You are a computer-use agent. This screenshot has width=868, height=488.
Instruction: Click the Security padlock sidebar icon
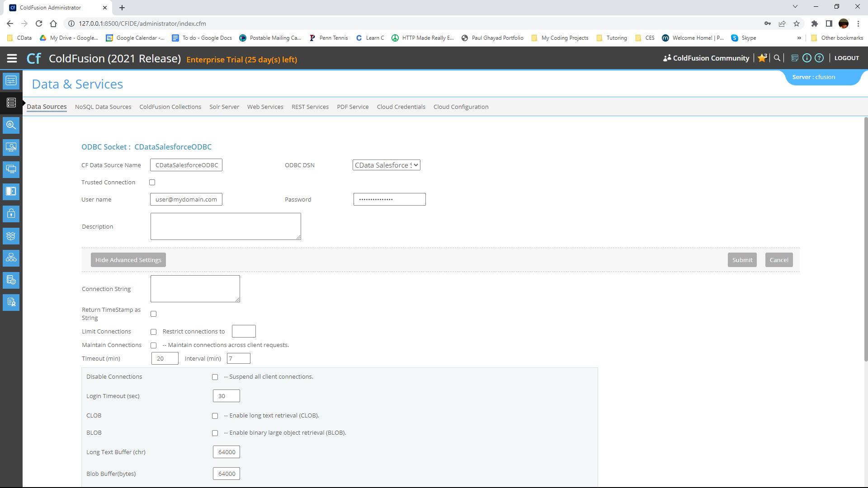coord(11,214)
